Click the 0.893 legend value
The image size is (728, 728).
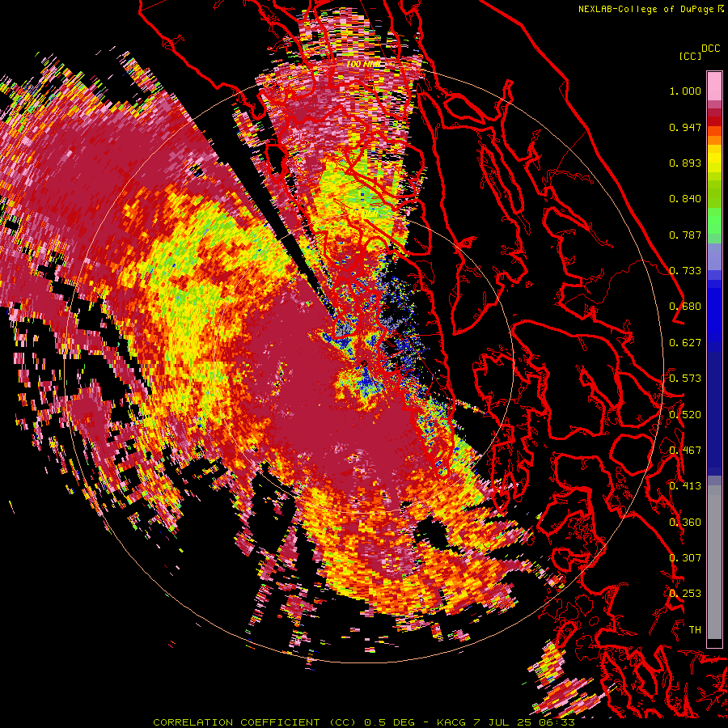pyautogui.click(x=685, y=163)
